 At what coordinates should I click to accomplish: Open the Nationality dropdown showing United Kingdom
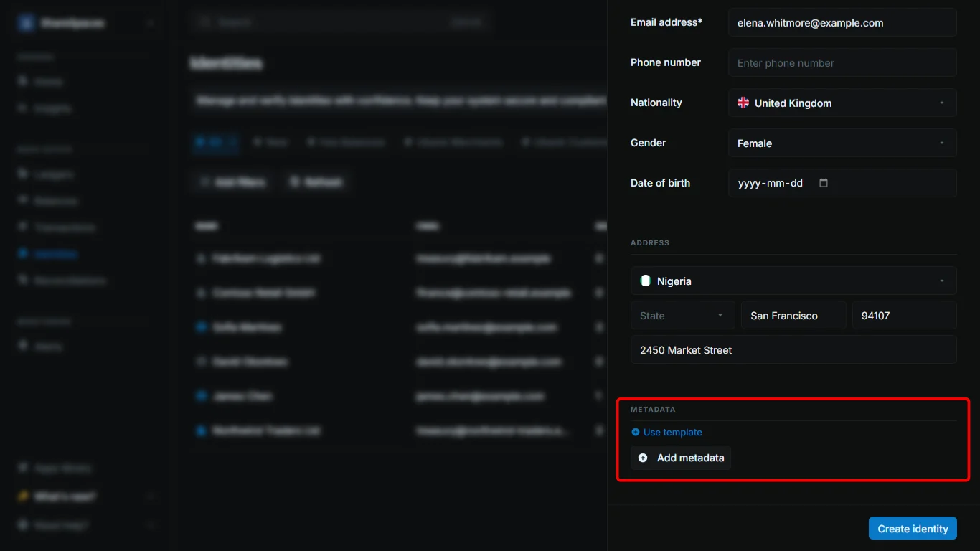(842, 103)
